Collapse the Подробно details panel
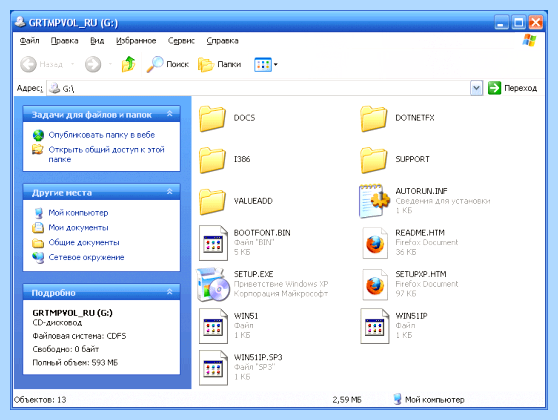 tap(170, 292)
